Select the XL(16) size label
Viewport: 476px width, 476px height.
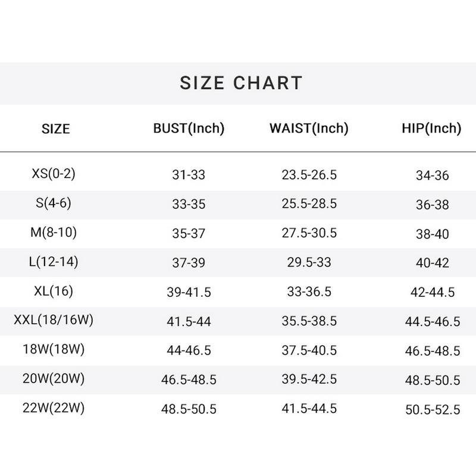pyautogui.click(x=54, y=291)
